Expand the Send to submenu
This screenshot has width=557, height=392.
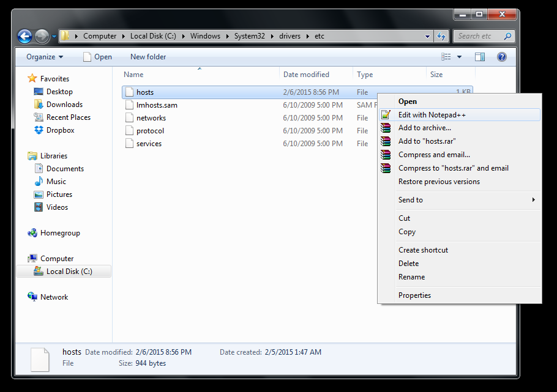pyautogui.click(x=459, y=200)
